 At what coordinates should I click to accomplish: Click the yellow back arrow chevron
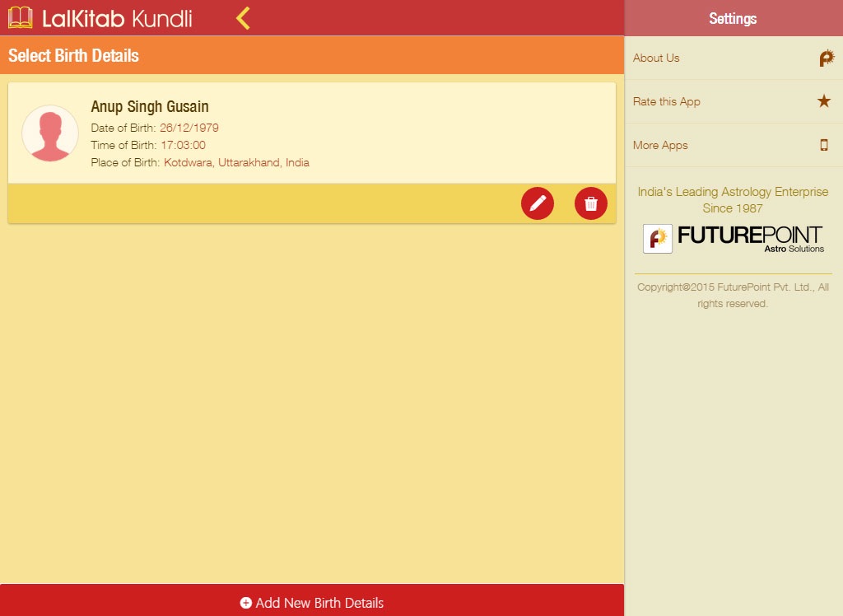pos(243,18)
